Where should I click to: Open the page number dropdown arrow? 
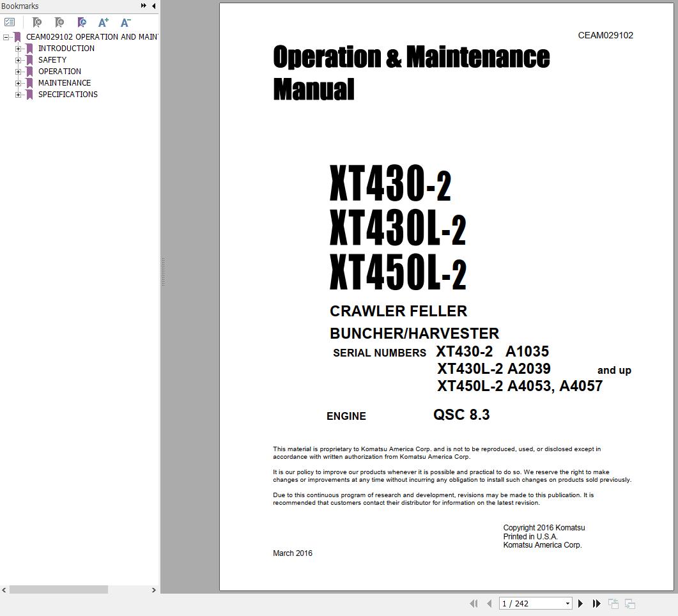tap(567, 603)
